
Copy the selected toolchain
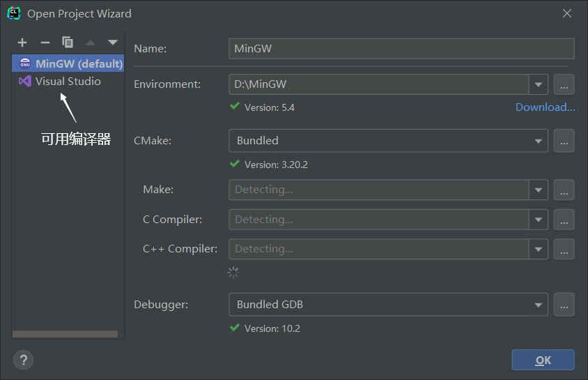click(x=68, y=43)
